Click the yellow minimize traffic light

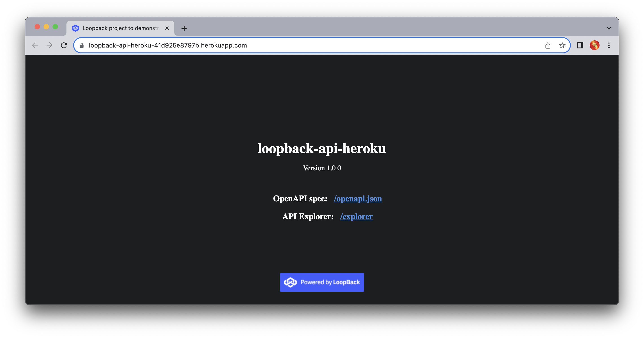click(x=46, y=26)
